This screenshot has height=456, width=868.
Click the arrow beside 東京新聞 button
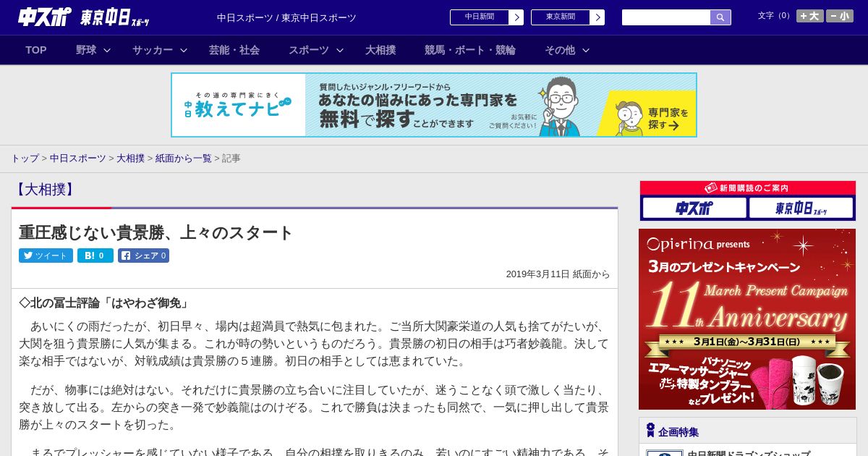[x=597, y=17]
